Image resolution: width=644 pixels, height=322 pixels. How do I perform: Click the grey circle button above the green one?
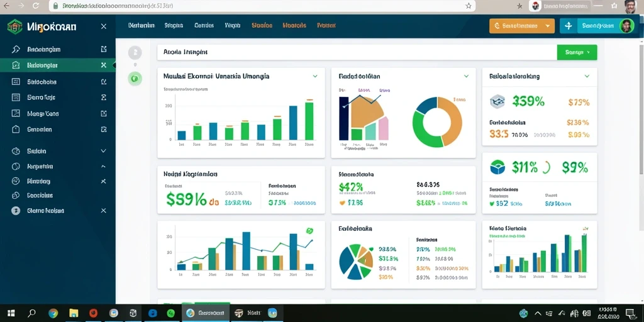pos(135,53)
